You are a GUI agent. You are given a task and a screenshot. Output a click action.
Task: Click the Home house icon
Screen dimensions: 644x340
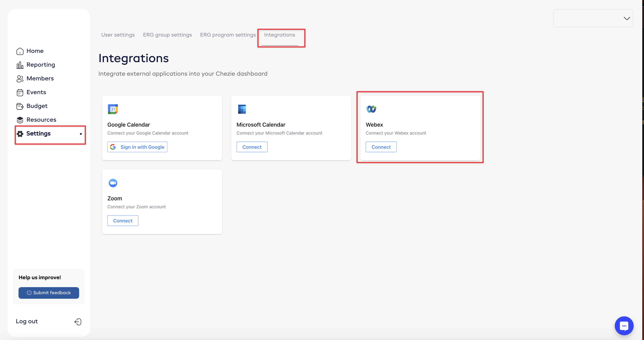(x=20, y=51)
